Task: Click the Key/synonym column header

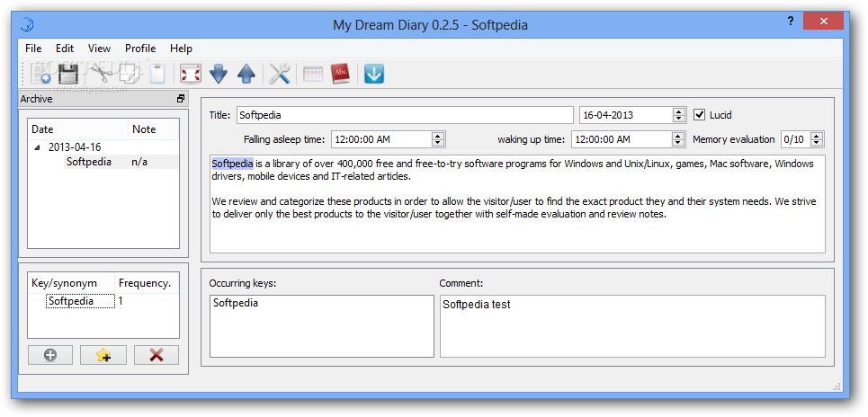Action: pyautogui.click(x=71, y=283)
